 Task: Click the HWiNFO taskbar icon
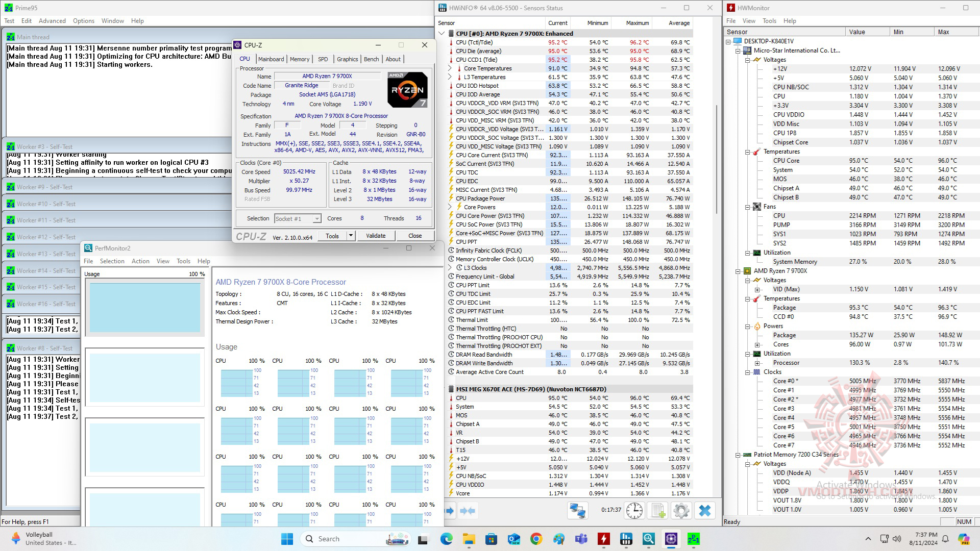[x=626, y=539]
